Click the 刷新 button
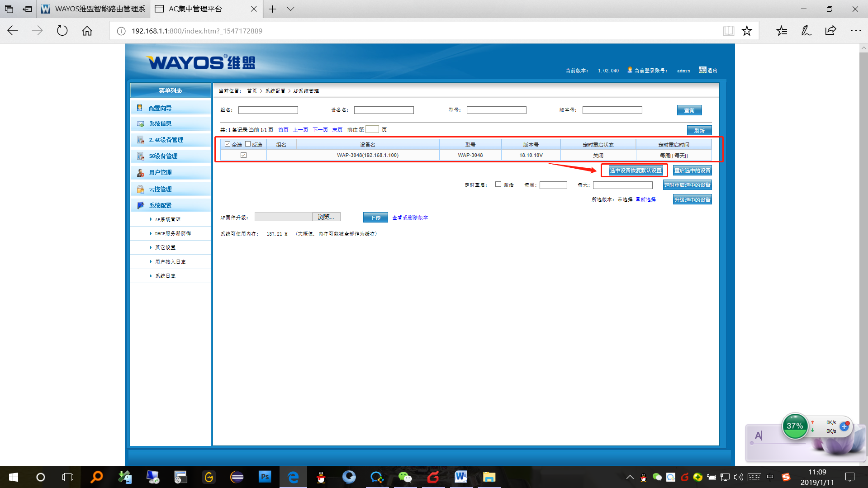868x488 pixels. pos(699,130)
